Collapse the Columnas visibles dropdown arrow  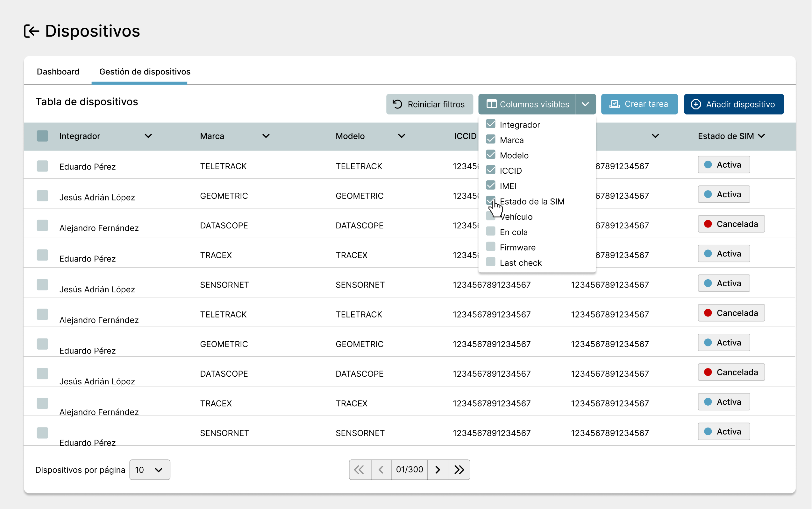click(x=585, y=104)
